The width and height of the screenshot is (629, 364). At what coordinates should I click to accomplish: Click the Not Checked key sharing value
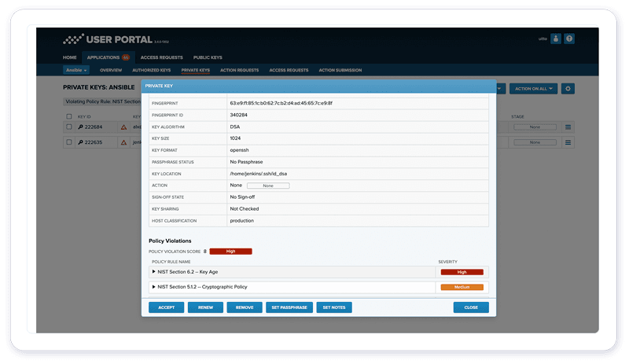pyautogui.click(x=245, y=208)
